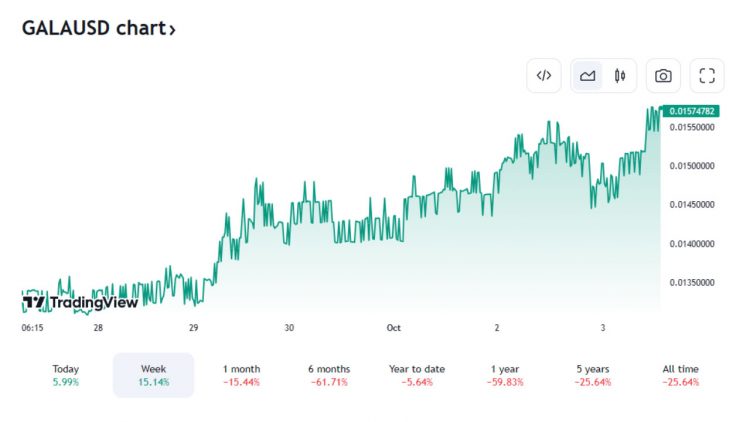The width and height of the screenshot is (750, 422).
Task: Select the Today time range
Action: [66, 375]
